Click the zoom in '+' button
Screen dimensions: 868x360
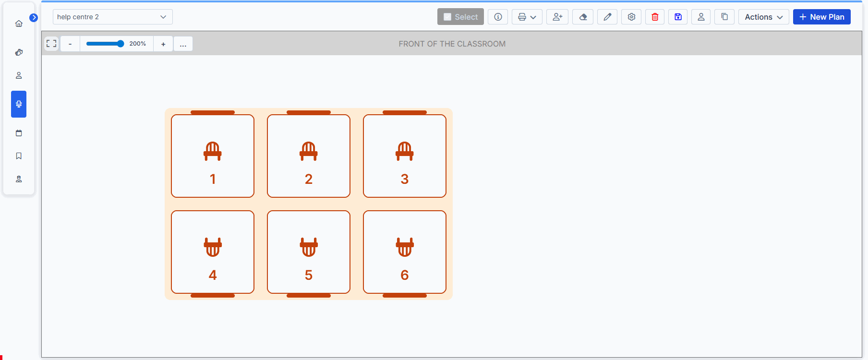[x=163, y=44]
